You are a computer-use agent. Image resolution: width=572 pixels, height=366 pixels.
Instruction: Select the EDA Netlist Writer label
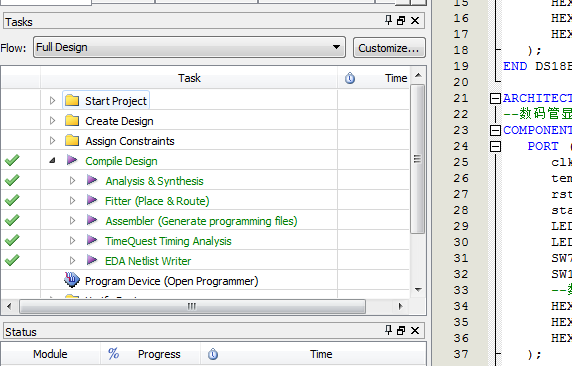(148, 261)
